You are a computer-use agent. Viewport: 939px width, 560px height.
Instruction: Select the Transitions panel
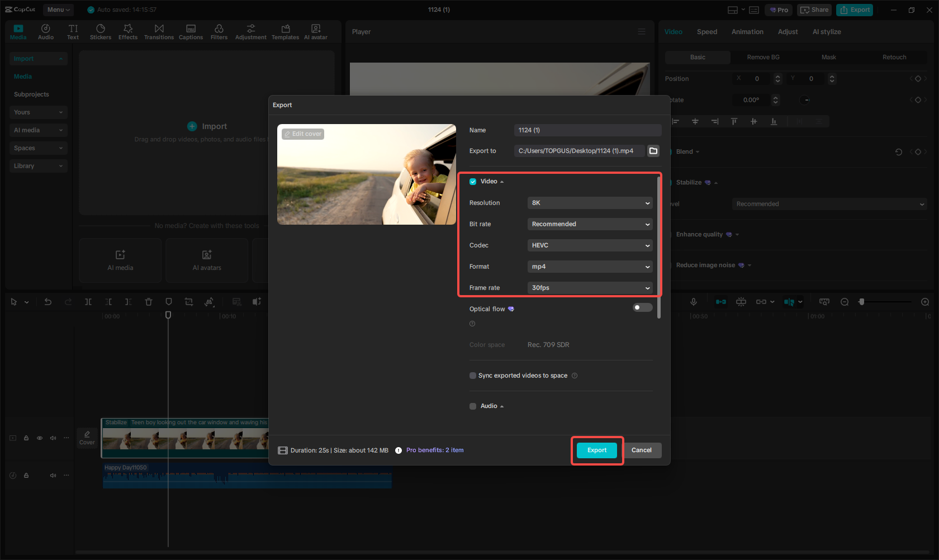159,31
